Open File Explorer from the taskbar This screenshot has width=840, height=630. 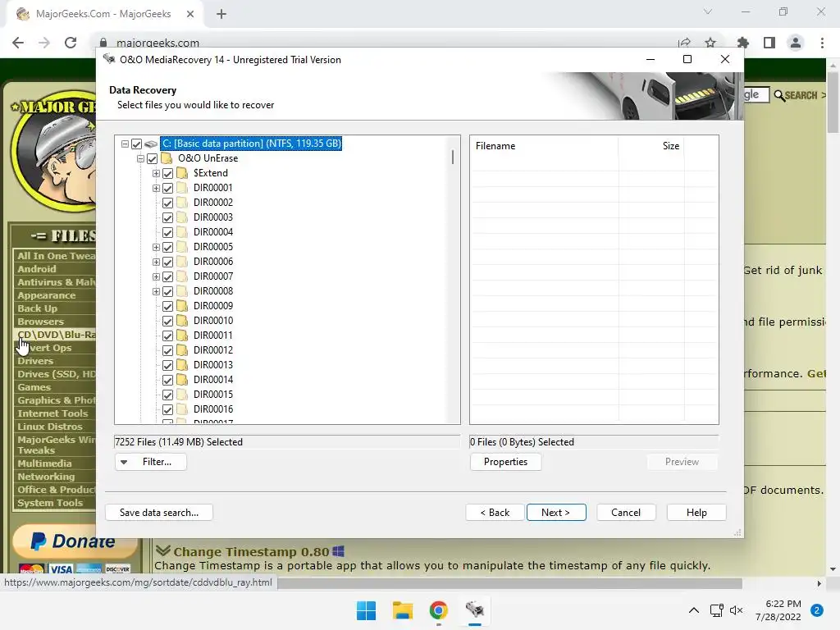click(402, 610)
